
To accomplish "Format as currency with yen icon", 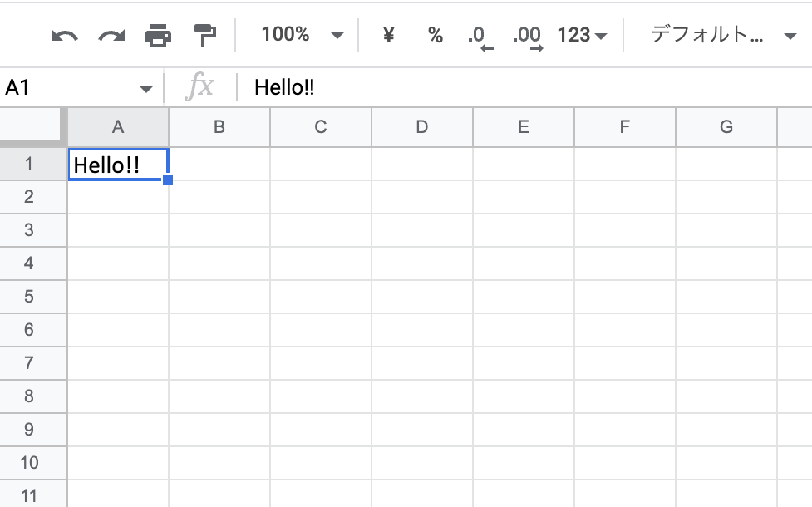I will (388, 36).
